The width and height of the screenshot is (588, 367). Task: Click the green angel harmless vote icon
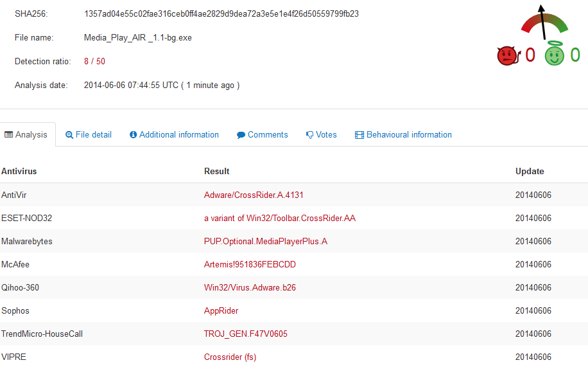[554, 54]
